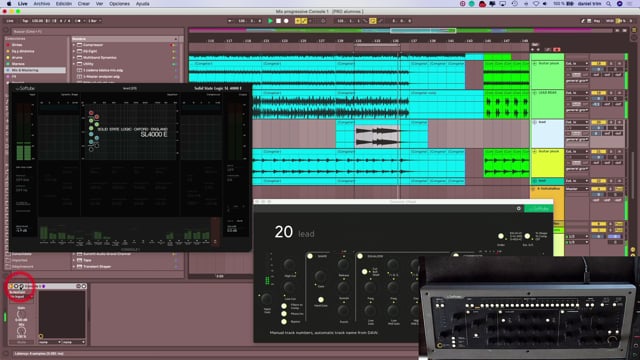640x360 pixels.
Task: Open the Ext. In dropdown on first track
Action: 577,64
